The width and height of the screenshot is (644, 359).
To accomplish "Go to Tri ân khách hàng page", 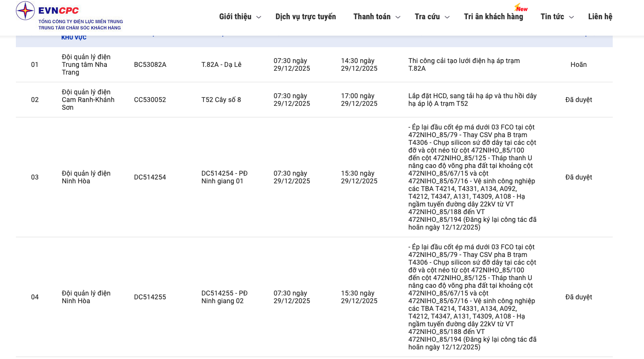I will pos(493,17).
